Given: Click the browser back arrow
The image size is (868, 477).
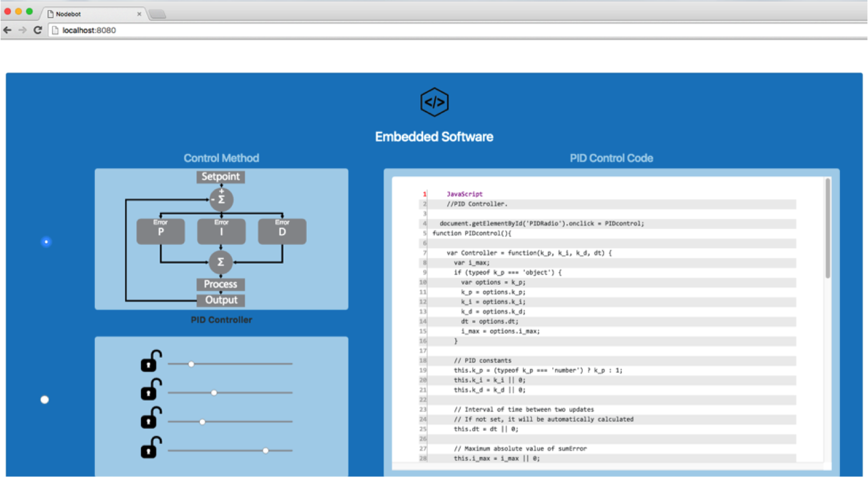Looking at the screenshot, I should (8, 30).
